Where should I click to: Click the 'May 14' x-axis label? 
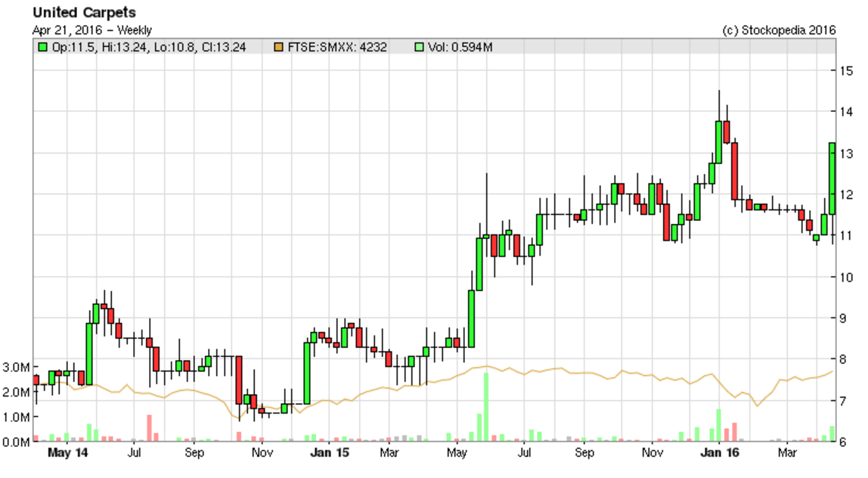coord(67,452)
